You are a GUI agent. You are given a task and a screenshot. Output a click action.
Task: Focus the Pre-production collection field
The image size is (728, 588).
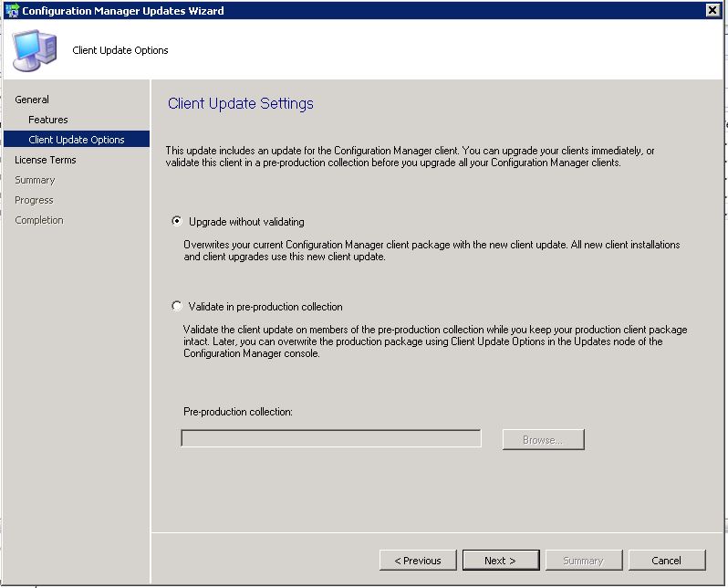click(x=331, y=438)
